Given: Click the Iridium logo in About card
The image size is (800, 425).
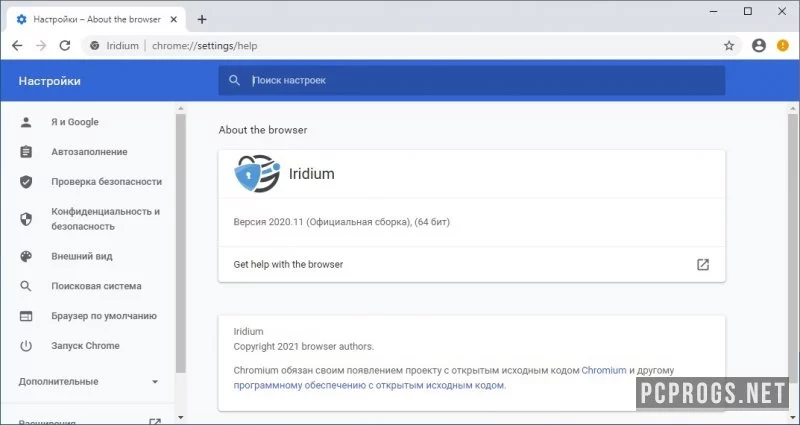Looking at the screenshot, I should tap(257, 173).
